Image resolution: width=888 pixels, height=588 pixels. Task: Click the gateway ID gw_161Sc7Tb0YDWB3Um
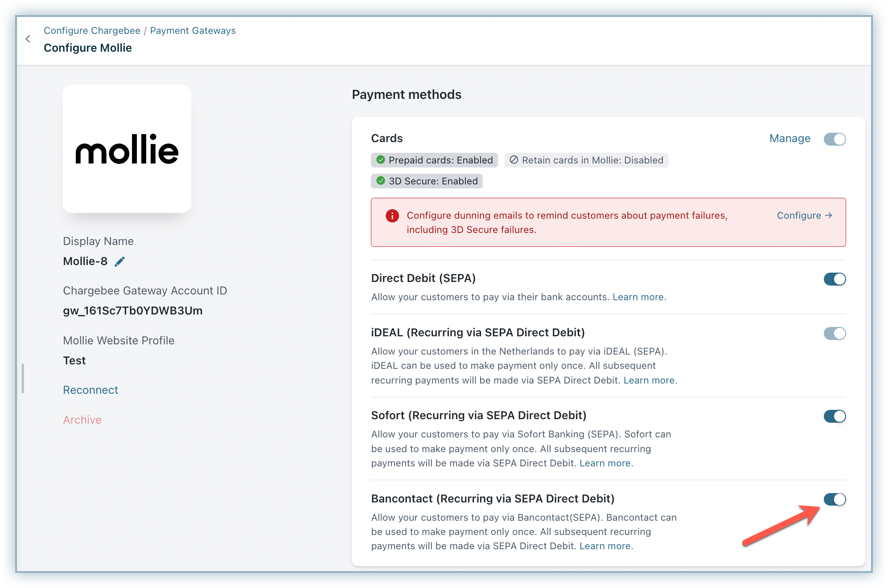133,310
